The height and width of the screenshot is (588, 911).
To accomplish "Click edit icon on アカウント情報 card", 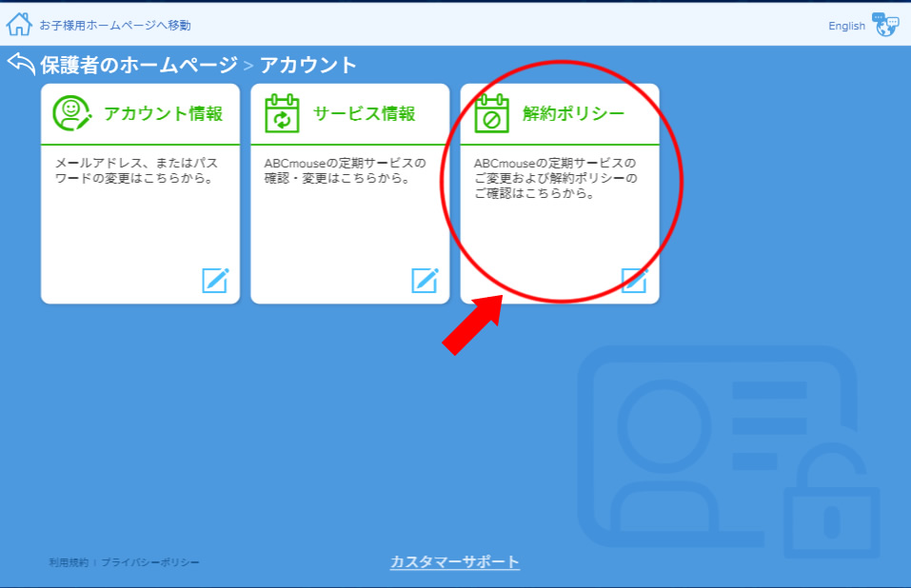I will pos(215,281).
